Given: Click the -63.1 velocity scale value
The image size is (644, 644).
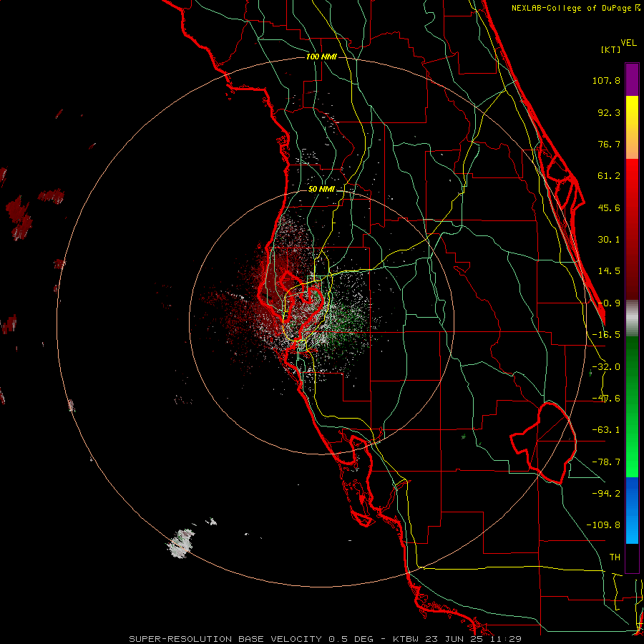Looking at the screenshot, I should (x=606, y=430).
